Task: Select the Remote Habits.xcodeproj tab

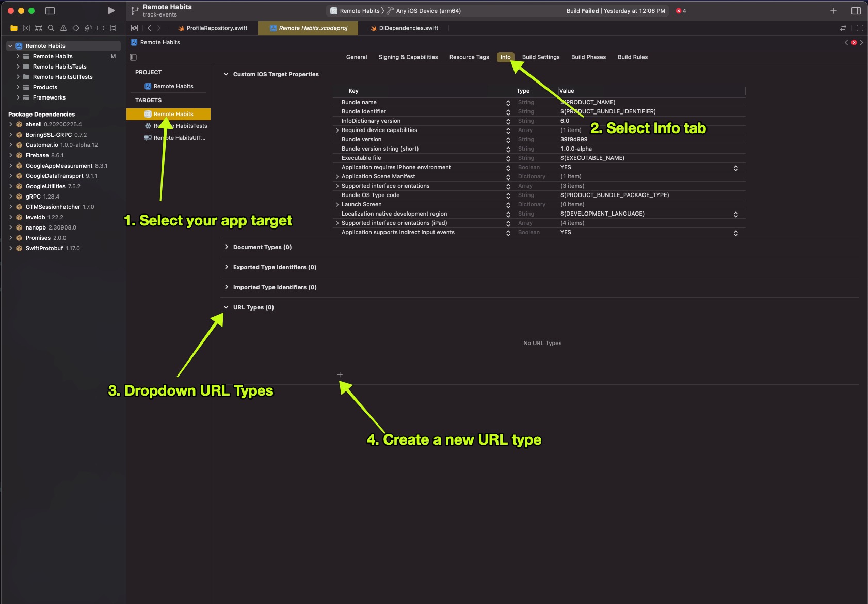Action: pyautogui.click(x=308, y=28)
